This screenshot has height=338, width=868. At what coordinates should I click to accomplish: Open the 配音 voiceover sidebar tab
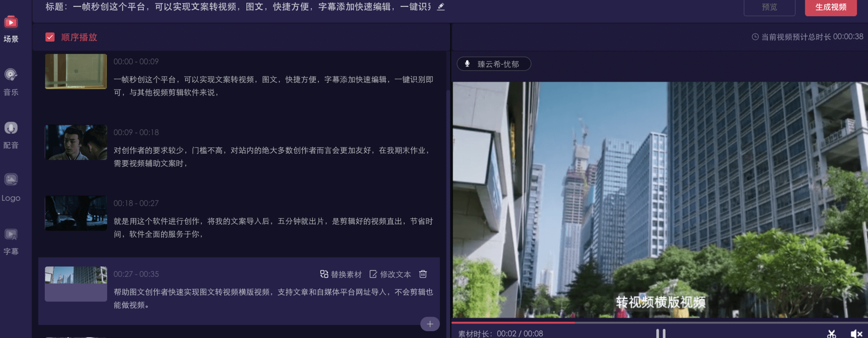[11, 135]
